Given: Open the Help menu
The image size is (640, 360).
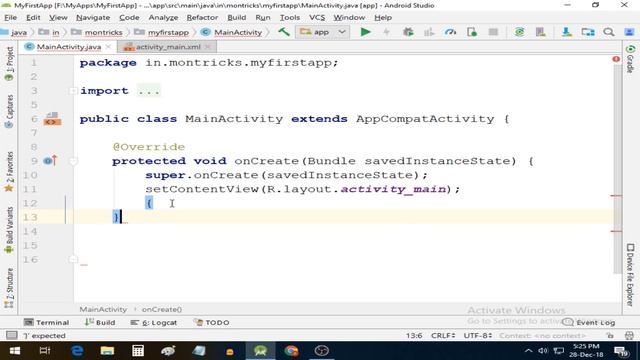Looking at the screenshot, I should click(383, 18).
